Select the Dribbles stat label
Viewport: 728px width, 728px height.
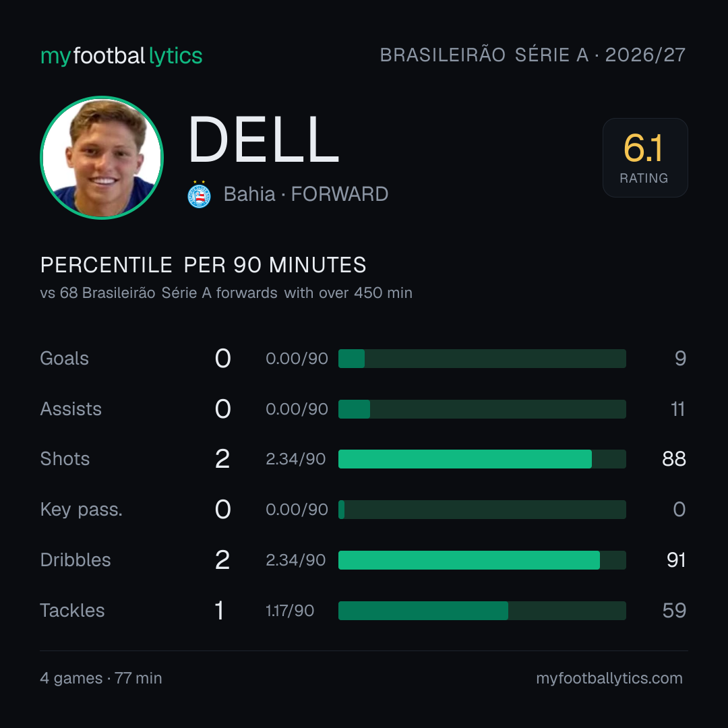[x=75, y=560]
